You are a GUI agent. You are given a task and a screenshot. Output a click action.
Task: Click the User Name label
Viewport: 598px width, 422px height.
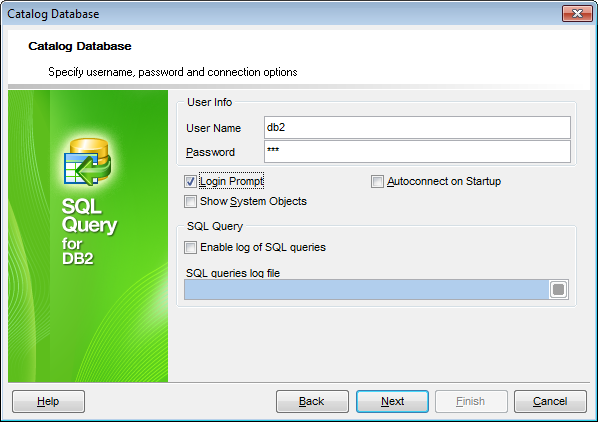click(214, 128)
